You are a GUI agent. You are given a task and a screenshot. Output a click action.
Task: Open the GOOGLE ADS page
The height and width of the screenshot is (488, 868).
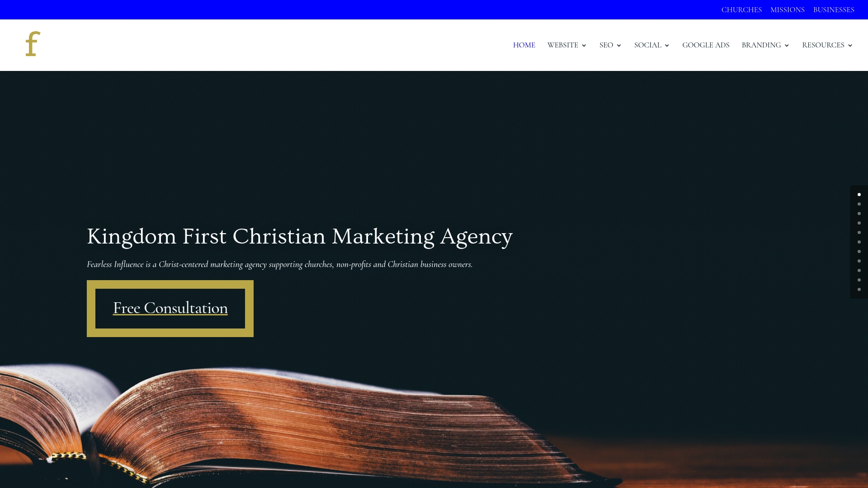click(x=706, y=45)
